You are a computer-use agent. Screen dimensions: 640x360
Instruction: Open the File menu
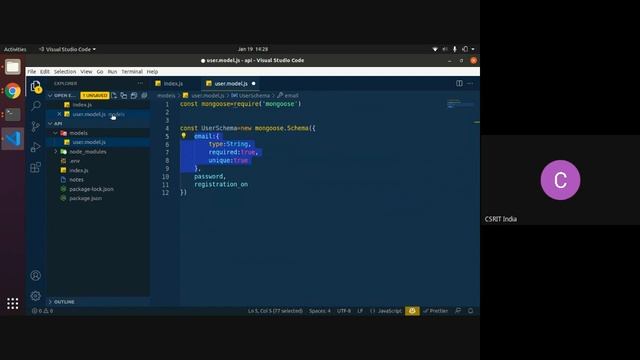point(31,72)
